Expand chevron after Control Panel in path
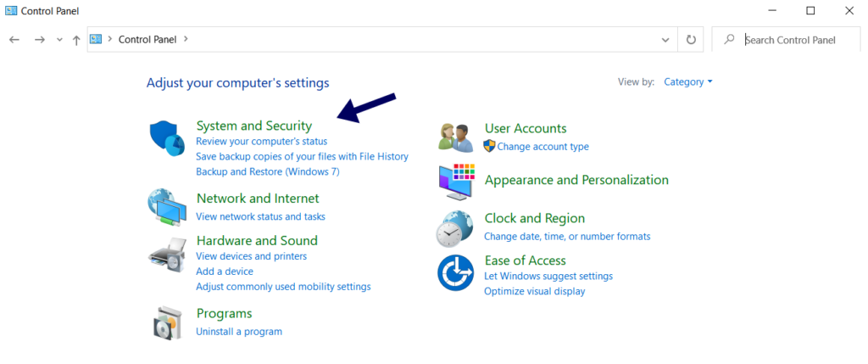Viewport: 868px width, 364px height. (x=186, y=39)
